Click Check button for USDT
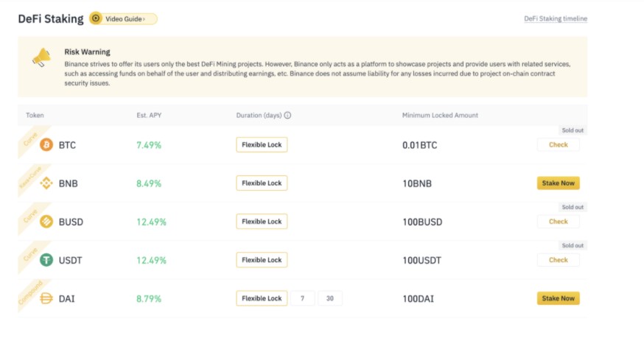The width and height of the screenshot is (644, 341). [559, 260]
